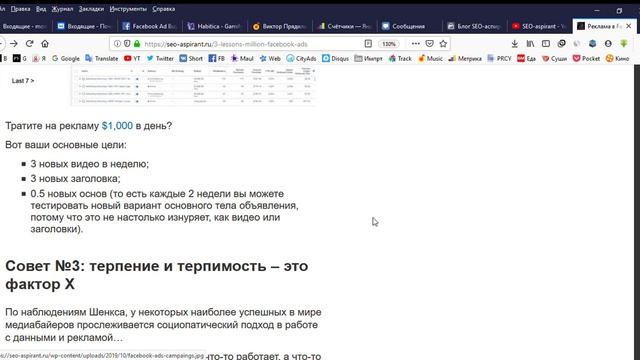
Task: Open the Справка menu
Action: coord(163,9)
